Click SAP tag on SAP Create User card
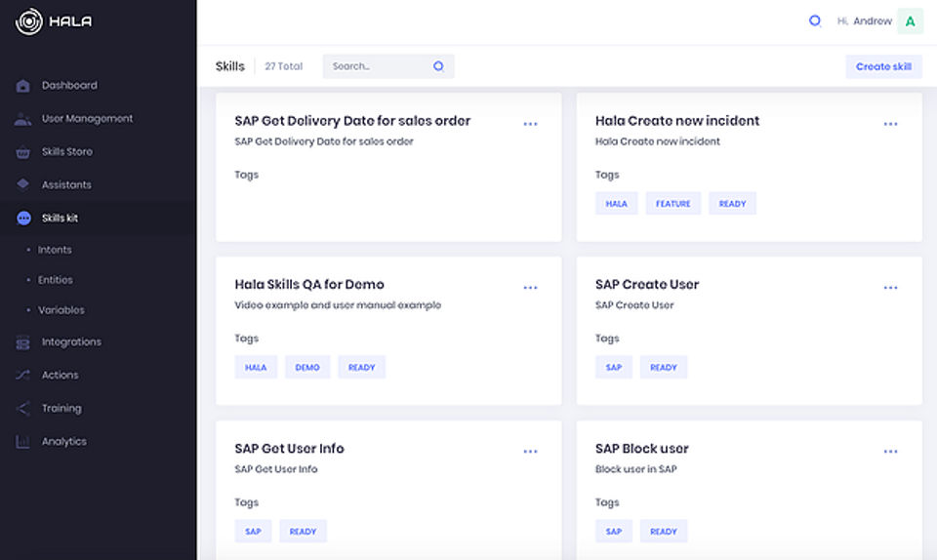 pyautogui.click(x=614, y=367)
